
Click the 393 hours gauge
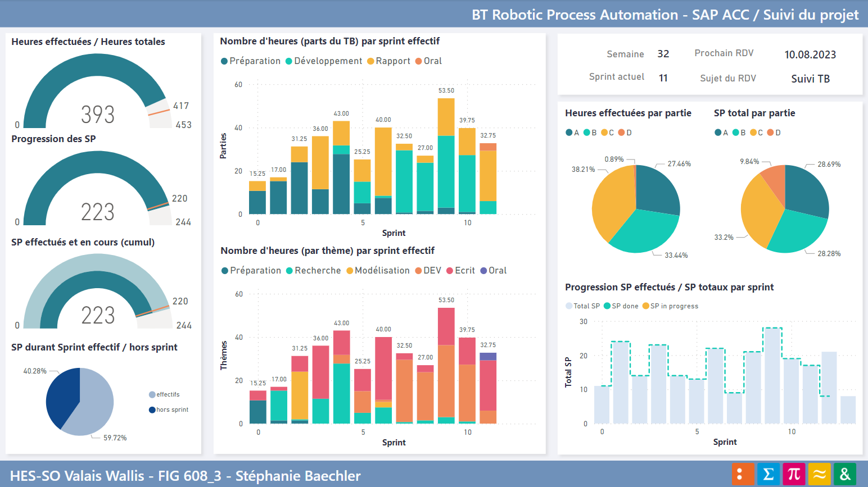tap(97, 93)
